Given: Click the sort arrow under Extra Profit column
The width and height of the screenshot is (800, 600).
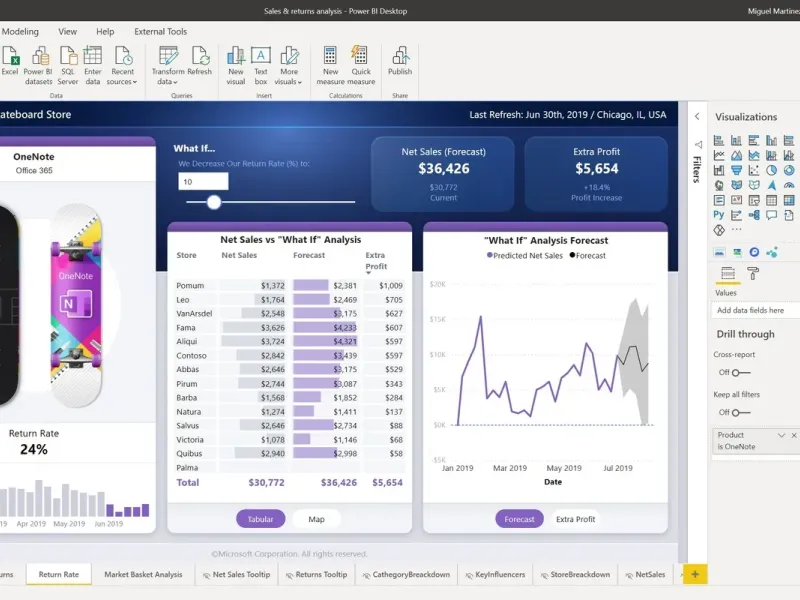Looking at the screenshot, I should (x=368, y=273).
